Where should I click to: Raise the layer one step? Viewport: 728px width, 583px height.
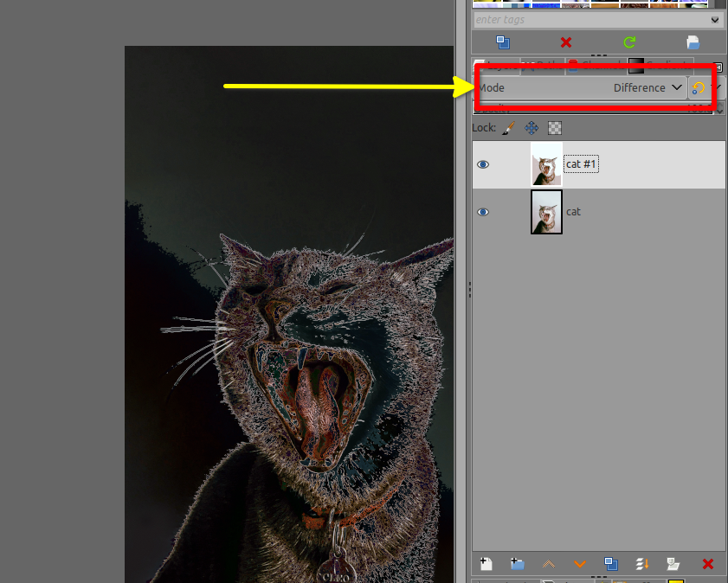pos(549,564)
